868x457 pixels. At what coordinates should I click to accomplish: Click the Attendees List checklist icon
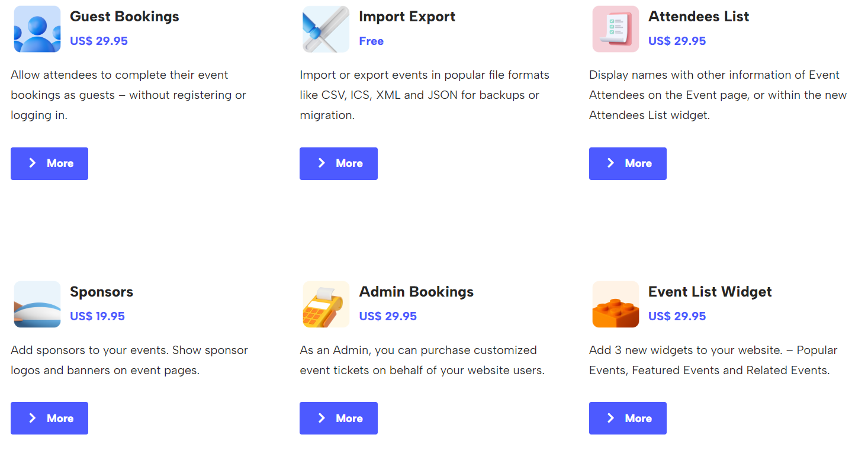(615, 29)
